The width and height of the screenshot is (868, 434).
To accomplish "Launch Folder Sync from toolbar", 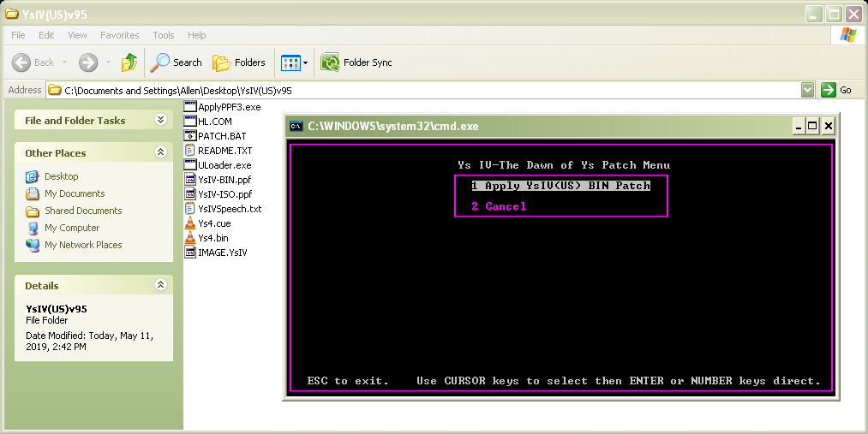I will (356, 62).
